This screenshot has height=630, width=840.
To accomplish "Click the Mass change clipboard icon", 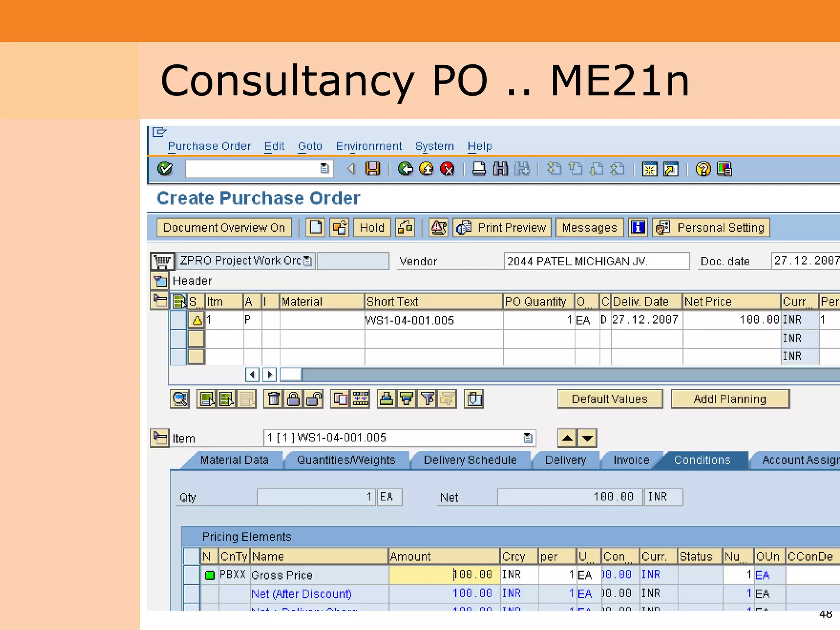I will [474, 399].
